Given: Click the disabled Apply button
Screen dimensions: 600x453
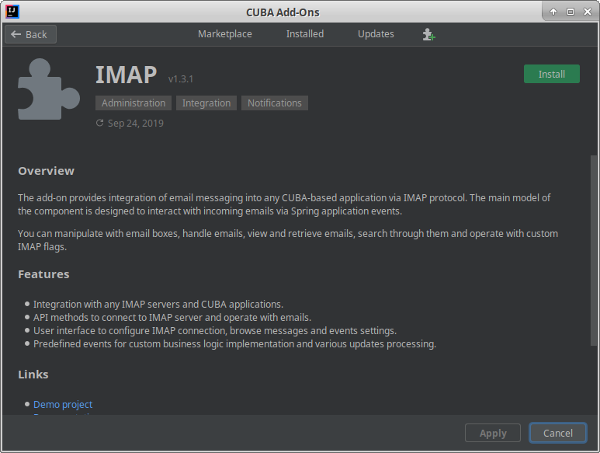Looking at the screenshot, I should click(x=493, y=433).
